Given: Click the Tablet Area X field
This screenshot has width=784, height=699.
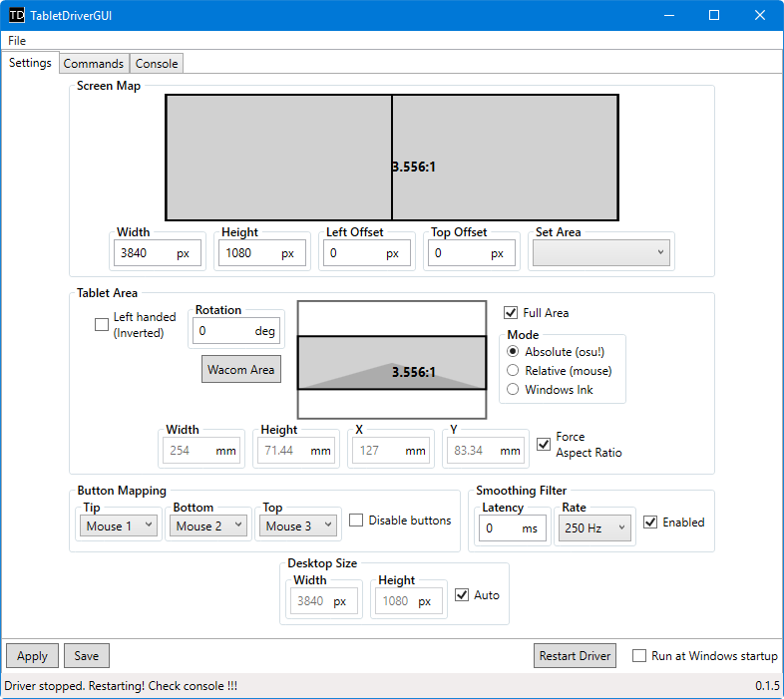Looking at the screenshot, I should [391, 451].
